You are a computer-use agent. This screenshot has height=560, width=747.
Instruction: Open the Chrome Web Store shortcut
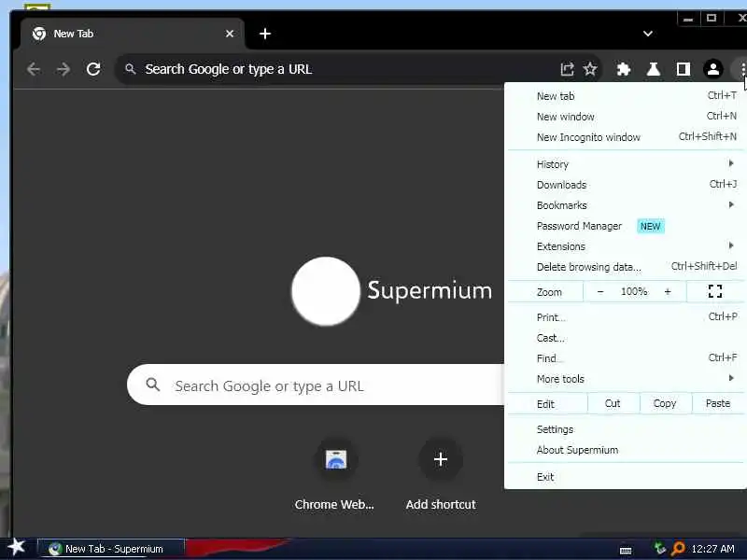click(334, 476)
